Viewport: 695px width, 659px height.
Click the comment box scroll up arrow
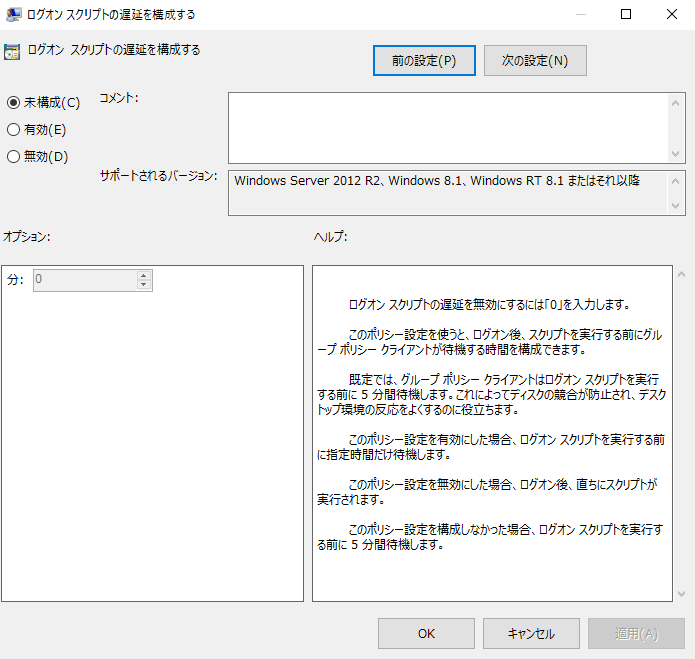(675, 103)
